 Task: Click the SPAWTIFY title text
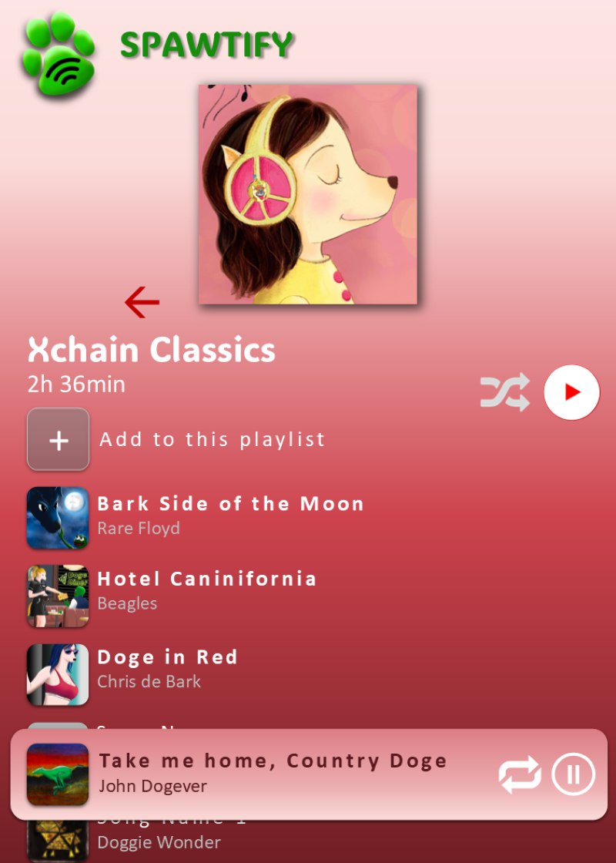point(206,45)
